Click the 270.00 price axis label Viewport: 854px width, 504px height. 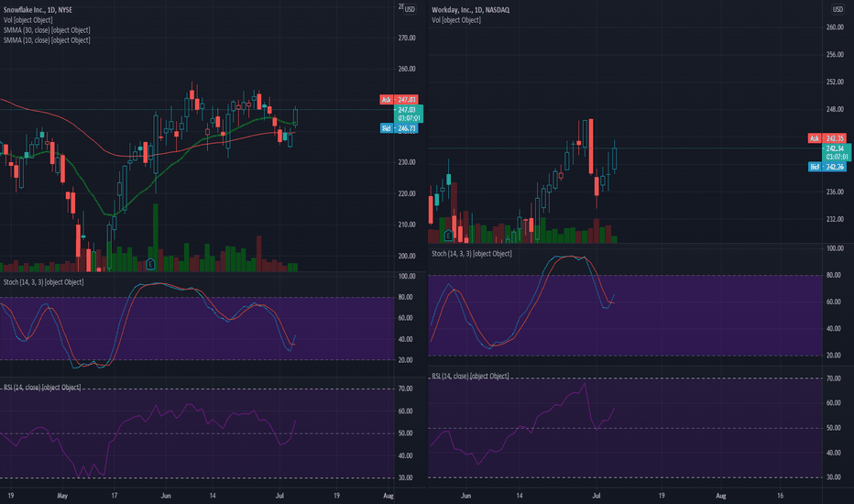coord(407,38)
